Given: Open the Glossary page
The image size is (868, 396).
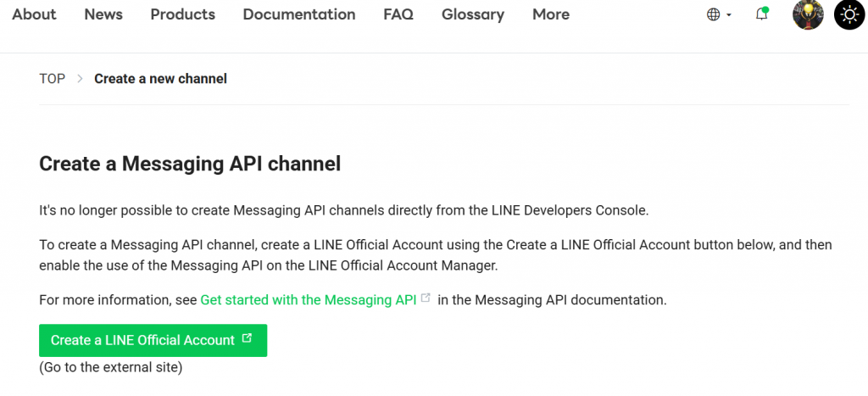Looking at the screenshot, I should click(x=473, y=14).
